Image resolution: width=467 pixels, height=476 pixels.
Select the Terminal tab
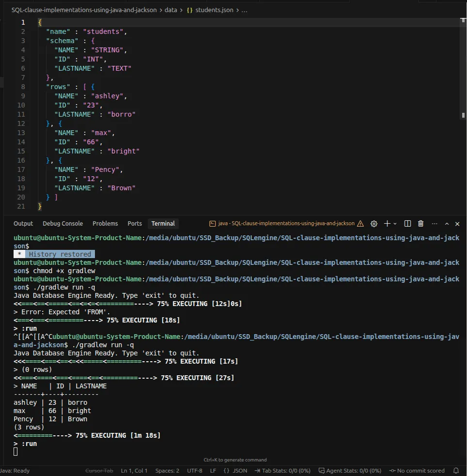pyautogui.click(x=163, y=223)
